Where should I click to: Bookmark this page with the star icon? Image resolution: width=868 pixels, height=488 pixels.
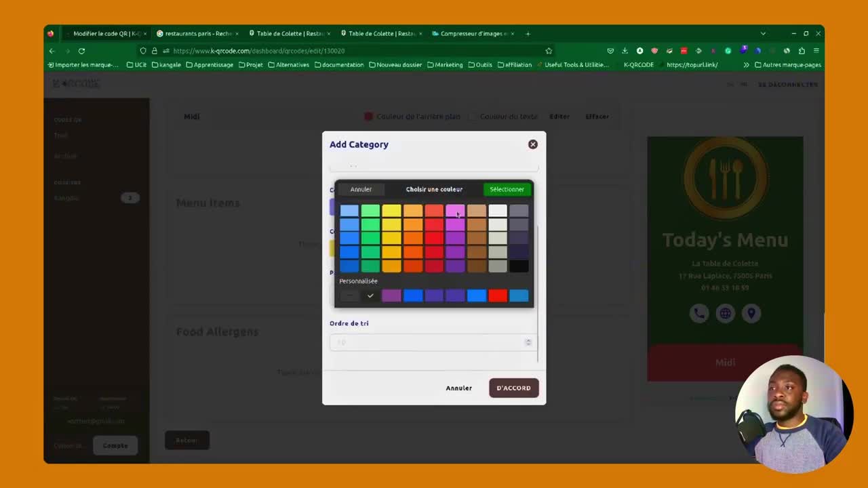549,51
